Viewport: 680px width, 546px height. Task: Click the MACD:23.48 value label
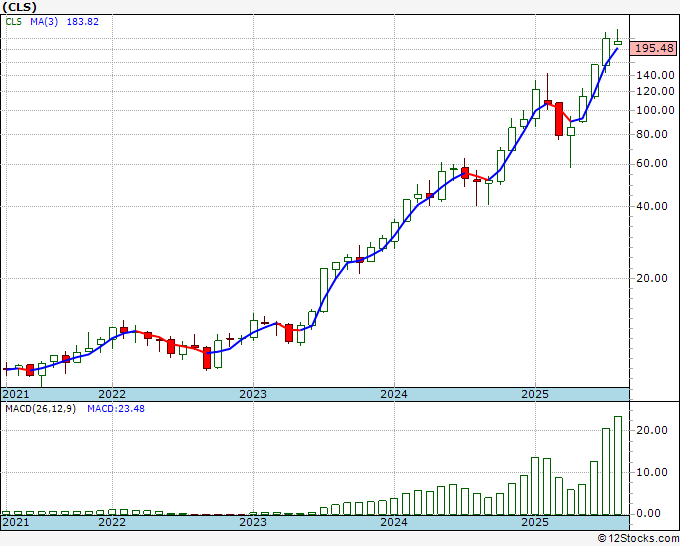point(116,409)
